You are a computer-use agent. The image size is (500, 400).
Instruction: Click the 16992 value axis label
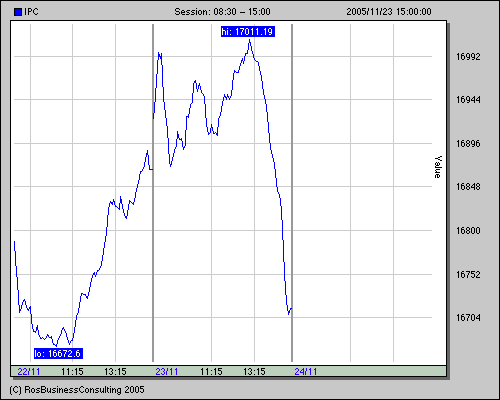click(x=468, y=57)
